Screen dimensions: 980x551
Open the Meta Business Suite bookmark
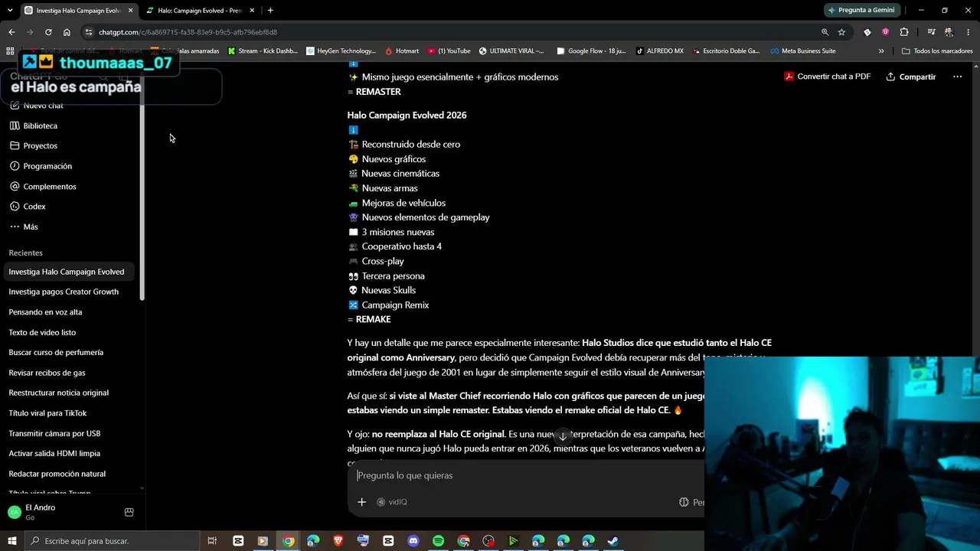point(803,51)
